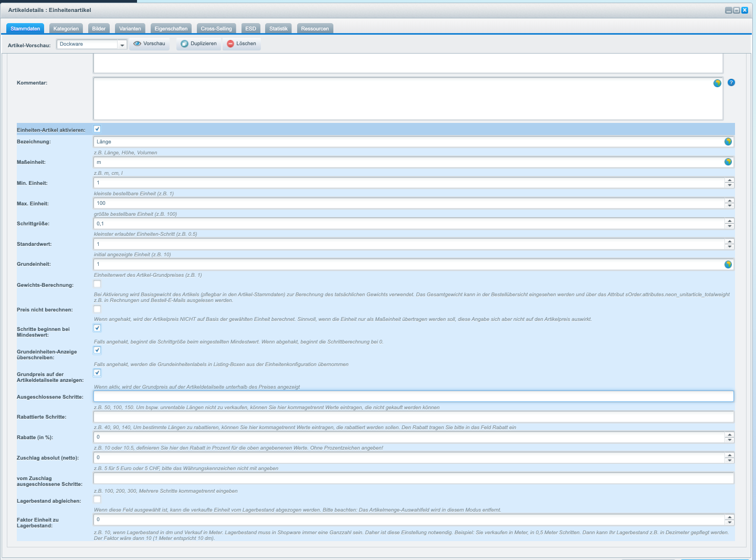The height and width of the screenshot is (560, 756).
Task: Toggle Schritte beginnen bei Mindestwert checkbox
Action: [97, 328]
